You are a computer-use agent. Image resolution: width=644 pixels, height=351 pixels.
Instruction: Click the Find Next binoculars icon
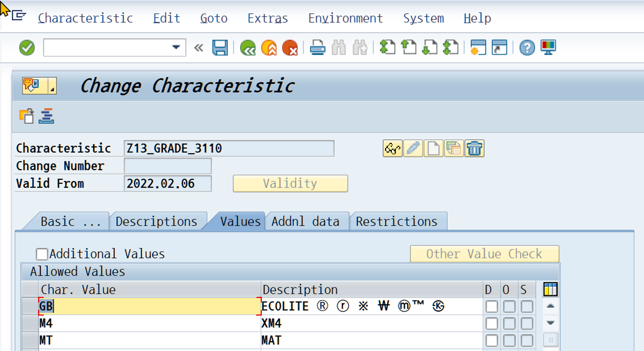point(360,48)
